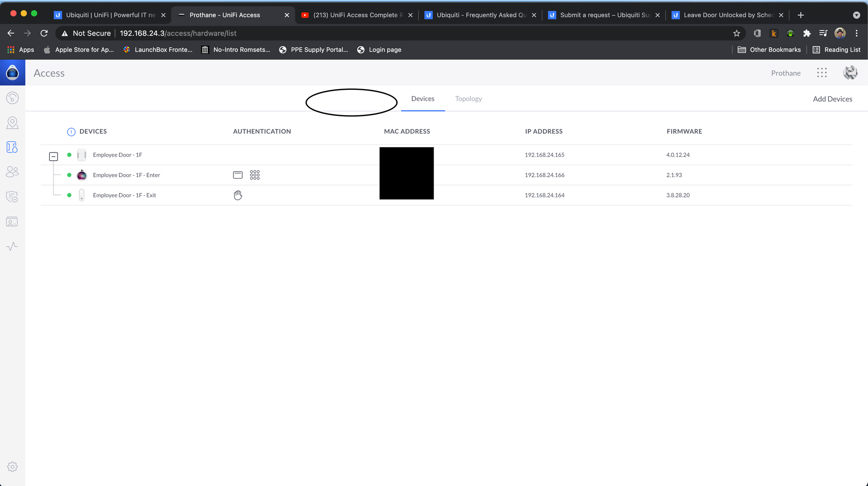Screen dimensions: 868x486
Task: Switch to the Topology tab
Action: 468,99
